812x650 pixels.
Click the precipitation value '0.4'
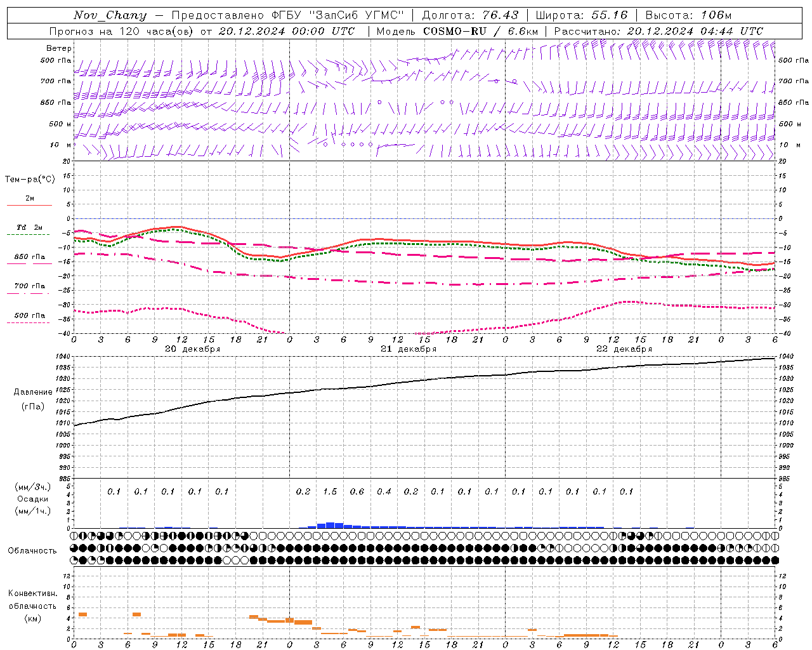click(x=384, y=491)
